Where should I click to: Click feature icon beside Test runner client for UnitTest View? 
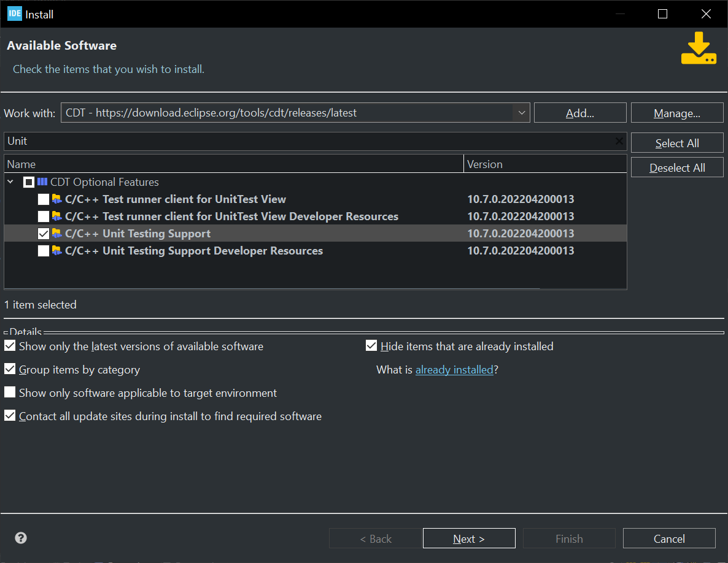coord(56,199)
